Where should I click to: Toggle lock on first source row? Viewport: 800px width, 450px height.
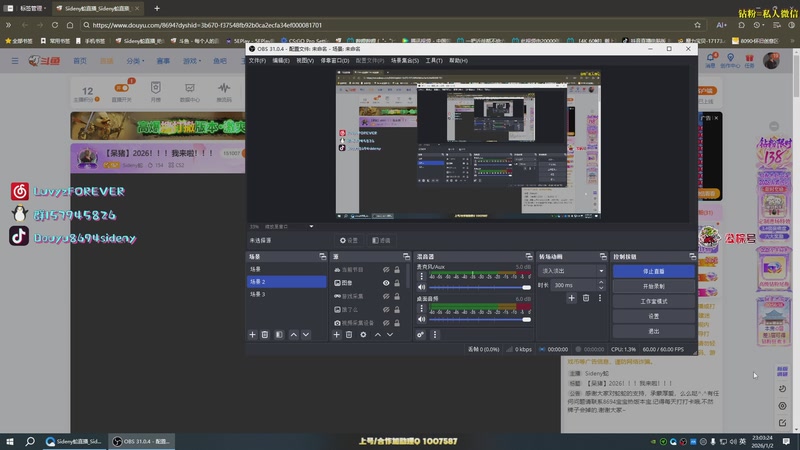point(397,269)
